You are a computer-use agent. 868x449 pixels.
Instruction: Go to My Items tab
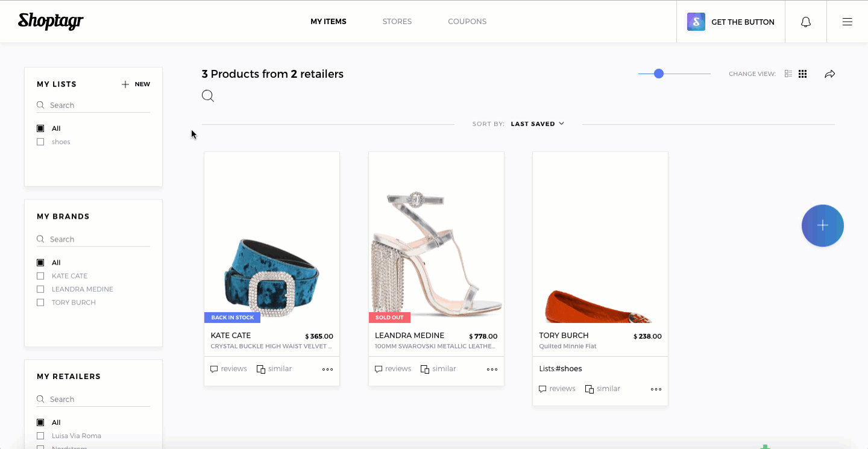click(329, 22)
